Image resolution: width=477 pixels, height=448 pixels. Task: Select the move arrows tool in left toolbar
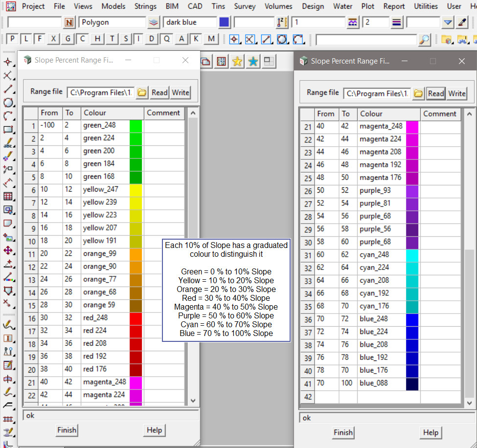[x=8, y=250]
